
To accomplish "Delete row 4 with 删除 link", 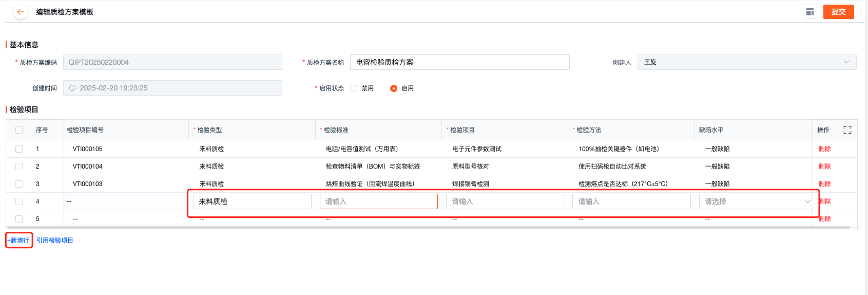I will tap(825, 201).
